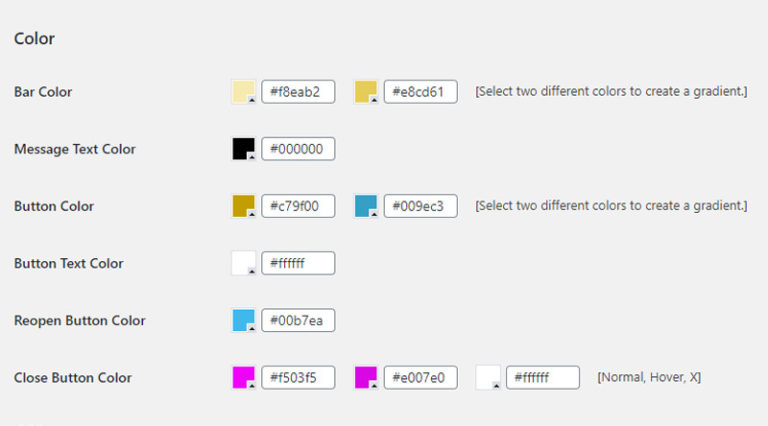
Task: Focus the #000000 Message Text Color field
Action: [297, 149]
